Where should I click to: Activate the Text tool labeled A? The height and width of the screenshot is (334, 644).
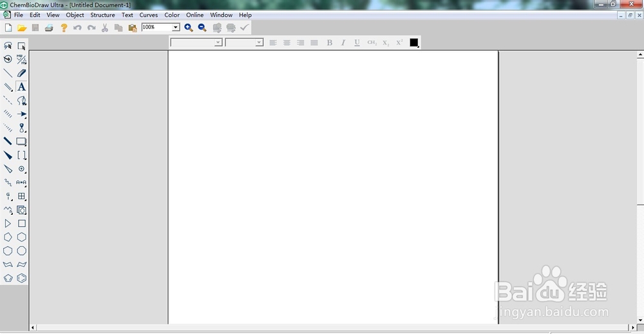21,87
